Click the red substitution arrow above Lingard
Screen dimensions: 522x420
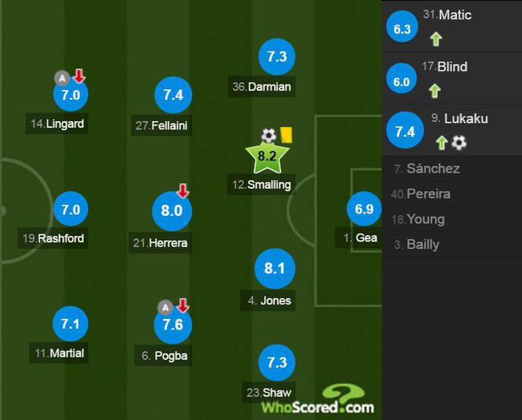79,75
